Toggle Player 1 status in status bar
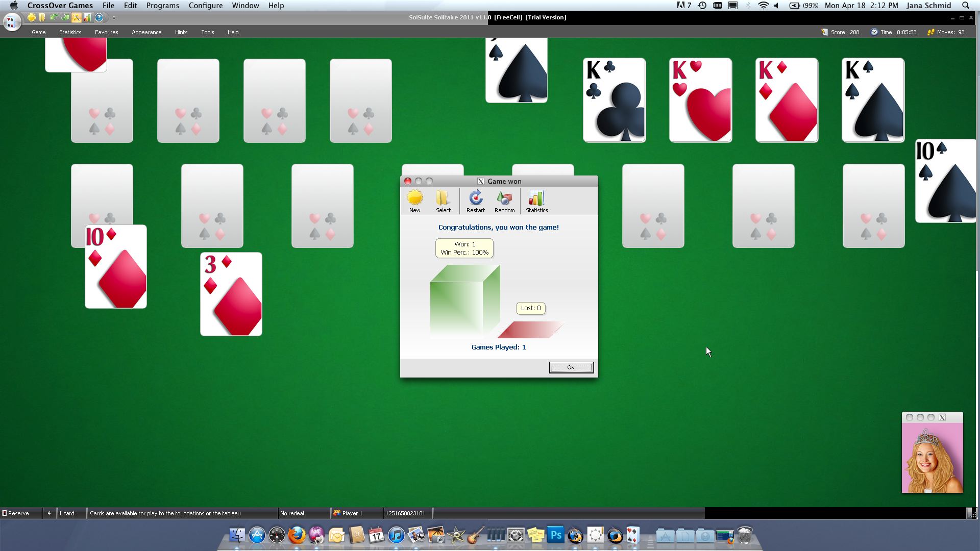Viewport: 980px width, 551px height. [351, 513]
